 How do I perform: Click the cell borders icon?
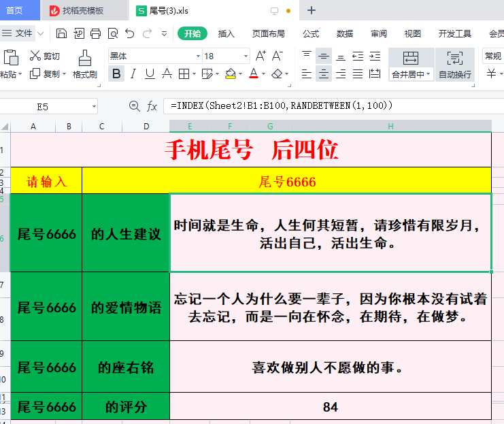coord(184,74)
